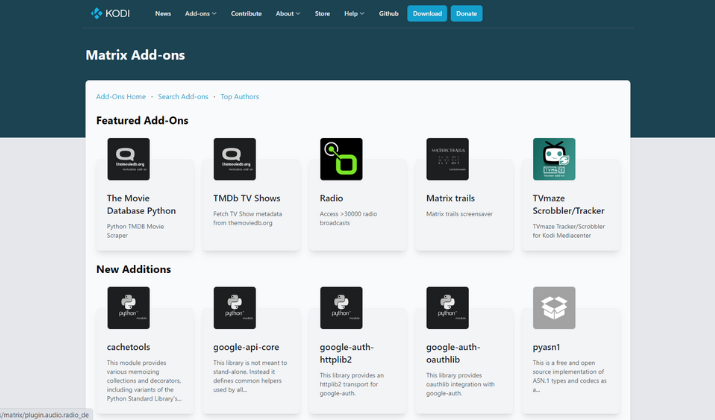This screenshot has width=715, height=420.
Task: Go to Add-Ons Home link
Action: (x=121, y=97)
